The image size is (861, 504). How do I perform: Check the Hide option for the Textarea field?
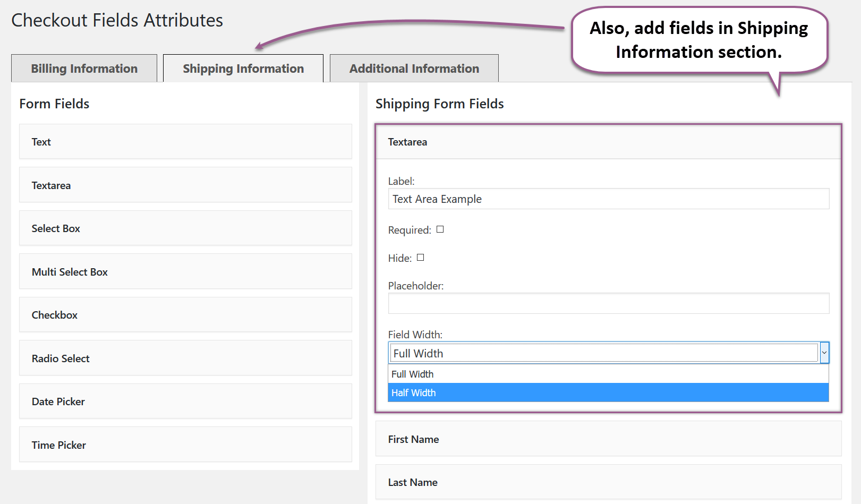420,258
